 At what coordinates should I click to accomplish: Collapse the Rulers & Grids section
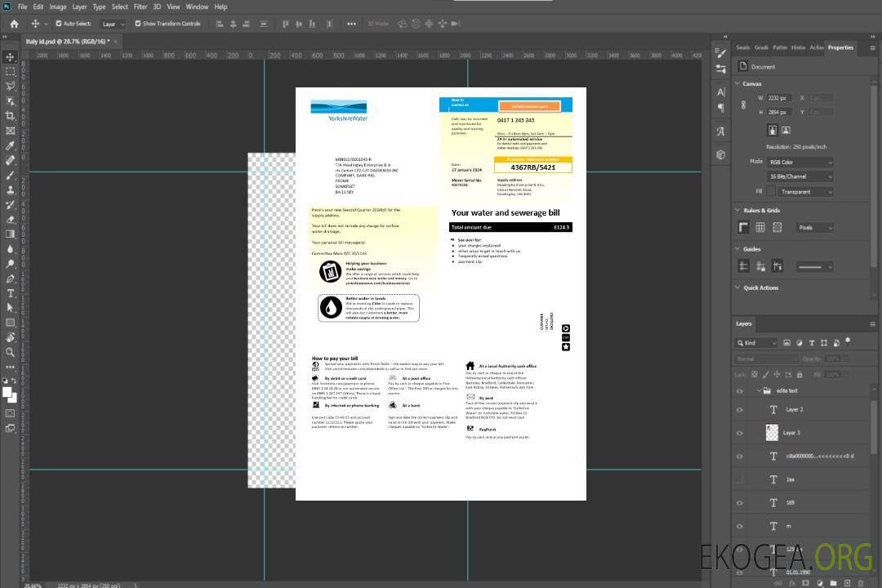pos(737,210)
